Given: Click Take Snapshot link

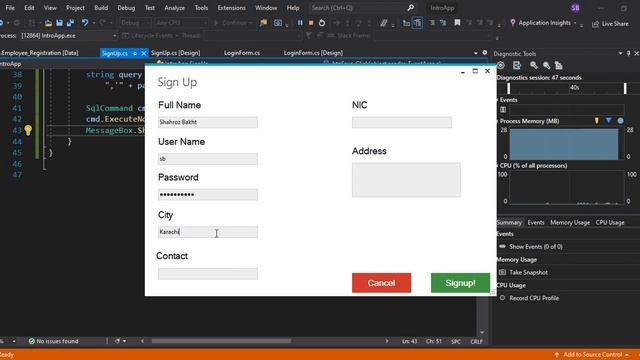Looking at the screenshot, I should 528,272.
